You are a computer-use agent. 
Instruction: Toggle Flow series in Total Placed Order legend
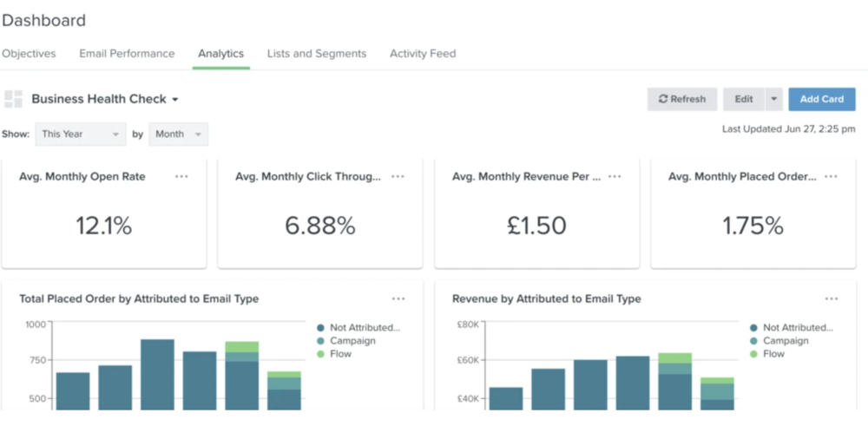[340, 354]
